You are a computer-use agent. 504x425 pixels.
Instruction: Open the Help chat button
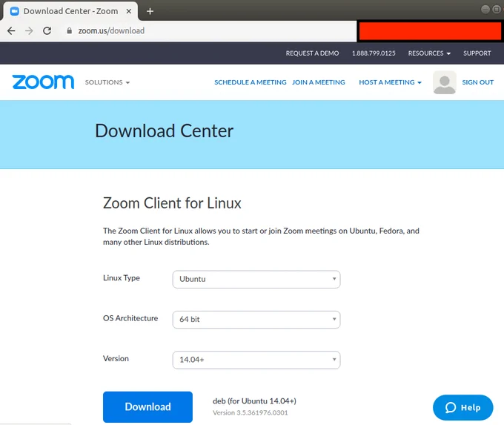pyautogui.click(x=462, y=408)
